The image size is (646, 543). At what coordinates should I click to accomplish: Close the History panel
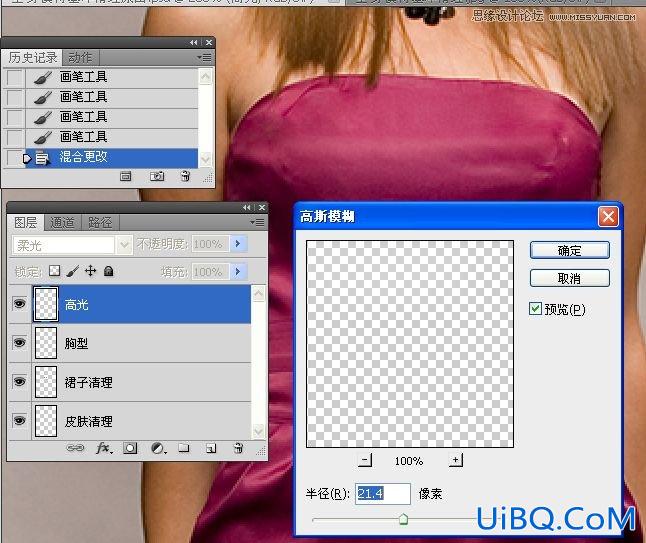point(209,43)
